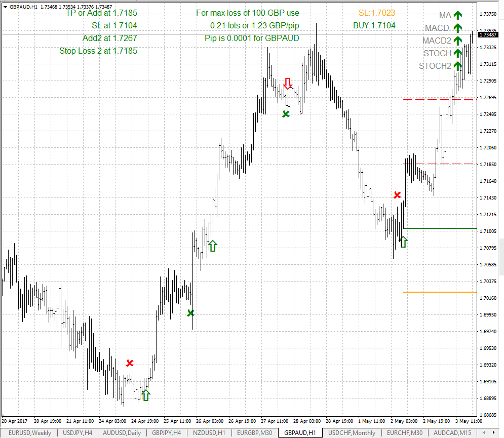Image resolution: width=504 pixels, height=438 pixels.
Task: Select the green buy arrow near 1.7104 line
Action: [403, 242]
